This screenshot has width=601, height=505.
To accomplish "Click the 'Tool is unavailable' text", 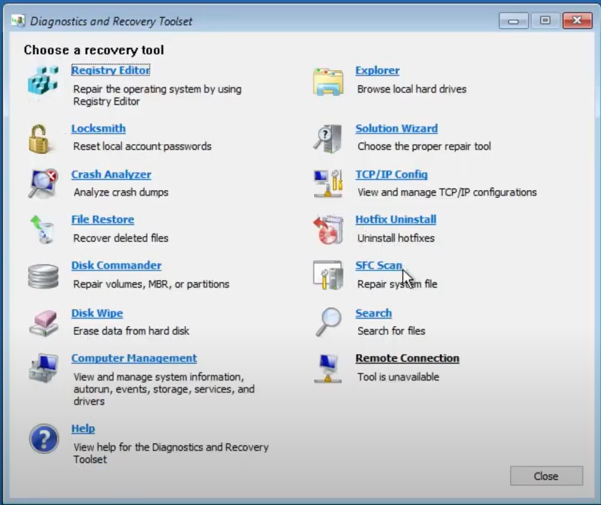I will (398, 377).
